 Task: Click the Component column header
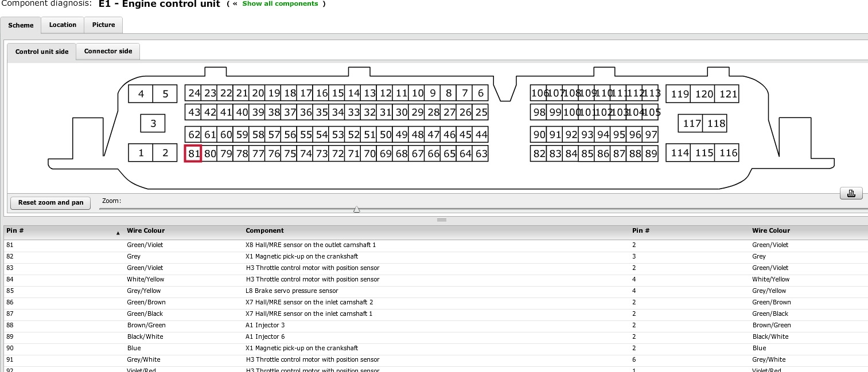pos(436,230)
